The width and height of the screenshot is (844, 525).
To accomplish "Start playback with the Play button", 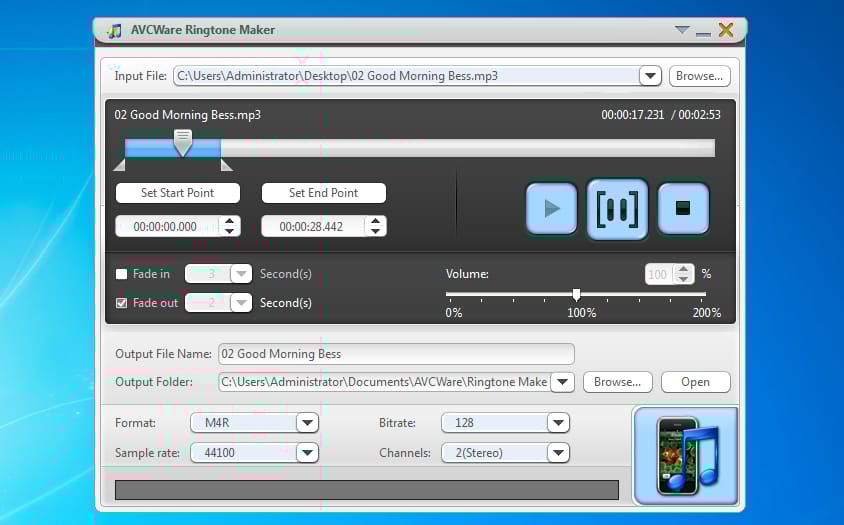I will coord(551,208).
